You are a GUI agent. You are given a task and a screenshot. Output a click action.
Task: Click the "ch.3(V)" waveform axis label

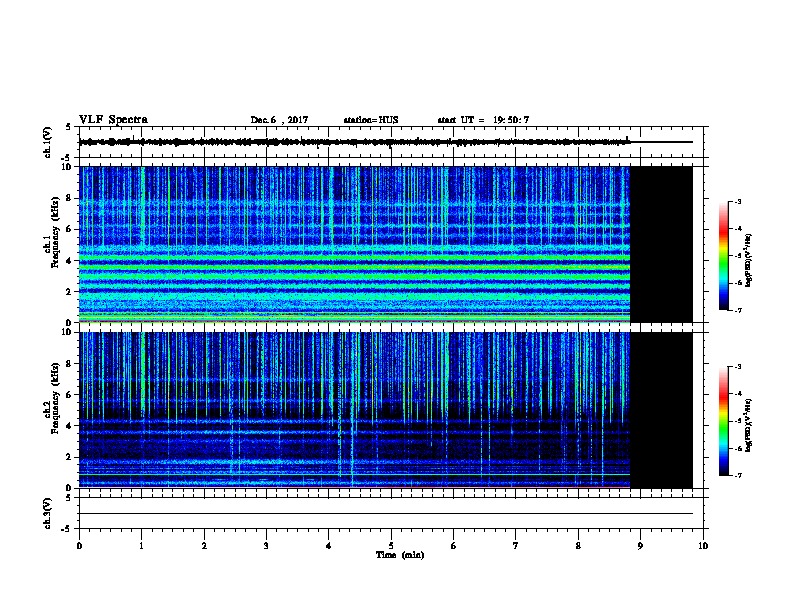(x=47, y=513)
